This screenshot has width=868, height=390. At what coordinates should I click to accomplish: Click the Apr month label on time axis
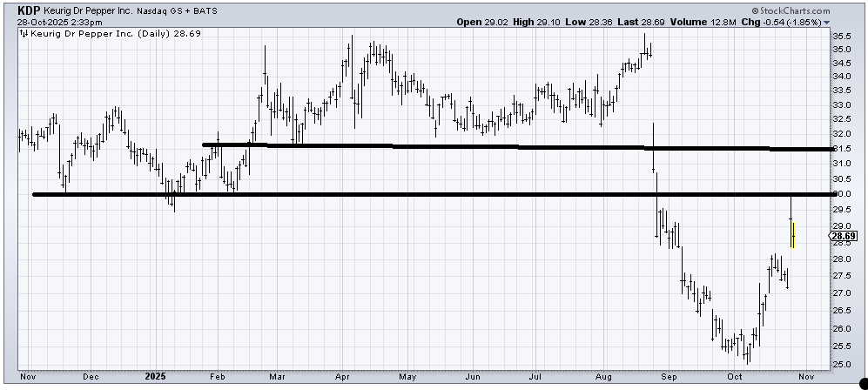click(341, 378)
